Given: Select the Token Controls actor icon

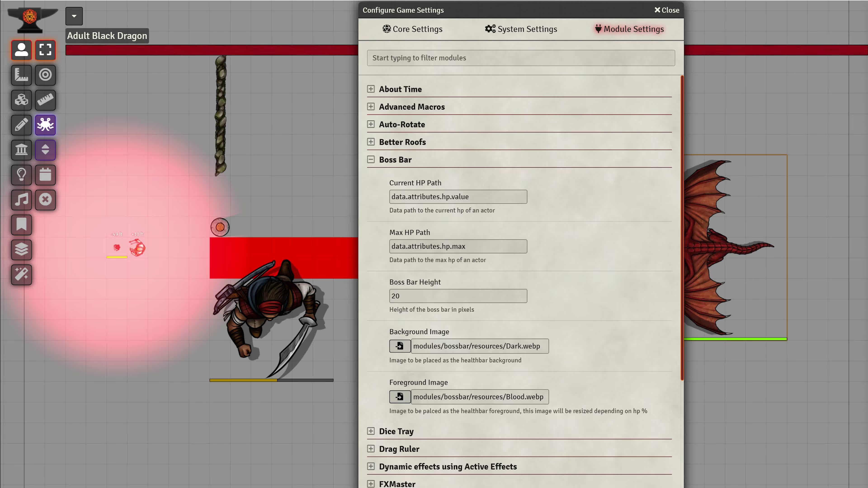Looking at the screenshot, I should coord(21,50).
